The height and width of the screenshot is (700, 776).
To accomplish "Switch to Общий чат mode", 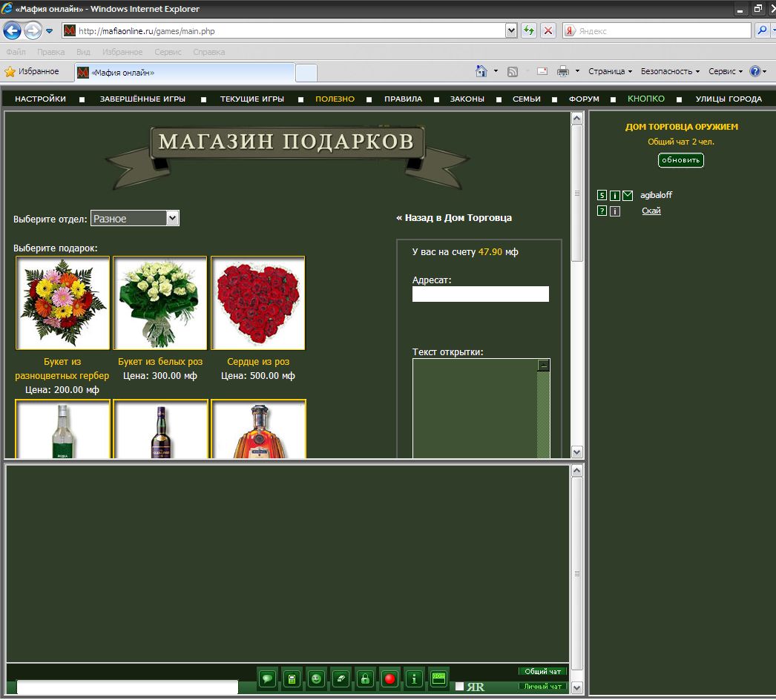I will tap(542, 671).
